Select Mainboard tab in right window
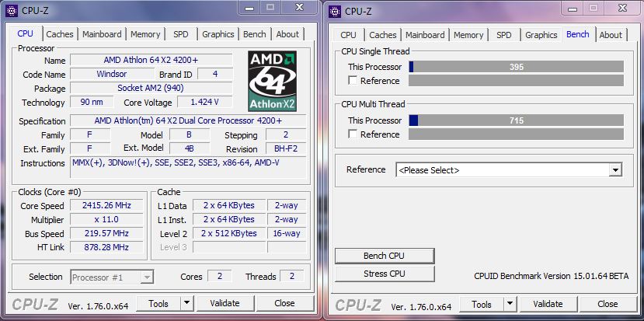 425,35
